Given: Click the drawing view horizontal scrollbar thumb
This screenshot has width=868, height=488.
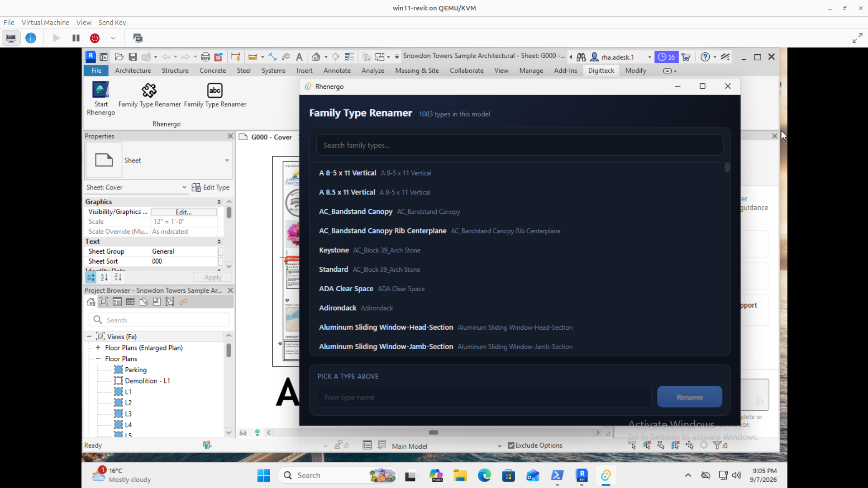Looking at the screenshot, I should [x=433, y=433].
